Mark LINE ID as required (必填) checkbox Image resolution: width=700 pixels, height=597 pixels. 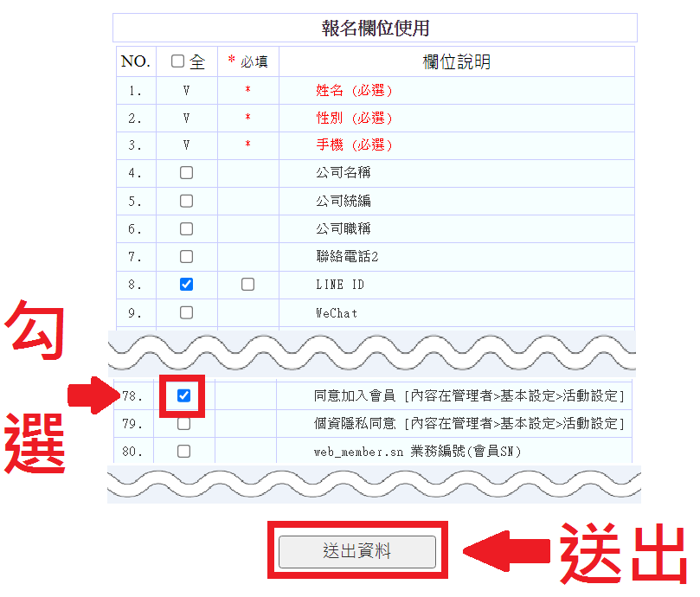pyautogui.click(x=248, y=284)
